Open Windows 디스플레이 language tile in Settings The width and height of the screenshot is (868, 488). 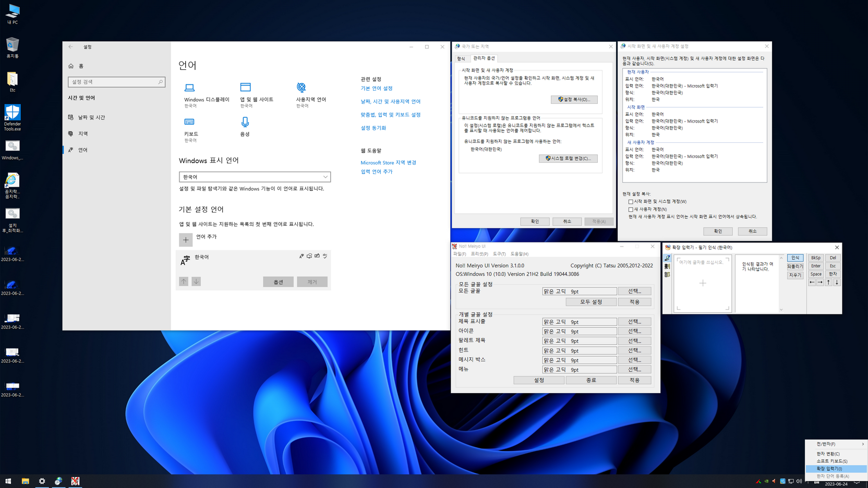(207, 95)
